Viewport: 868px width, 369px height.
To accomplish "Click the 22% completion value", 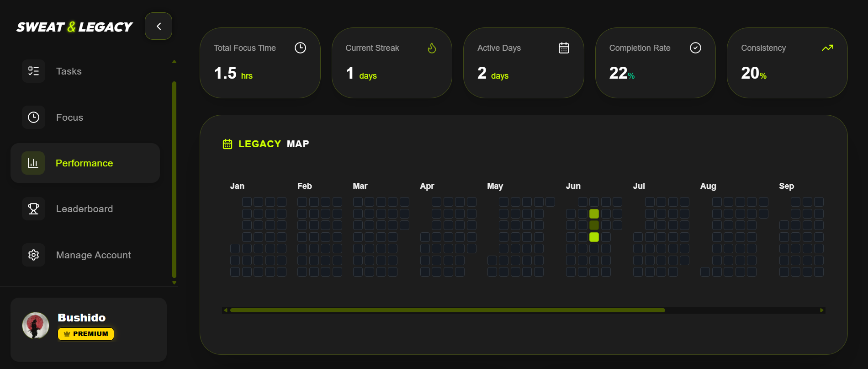I will (622, 73).
